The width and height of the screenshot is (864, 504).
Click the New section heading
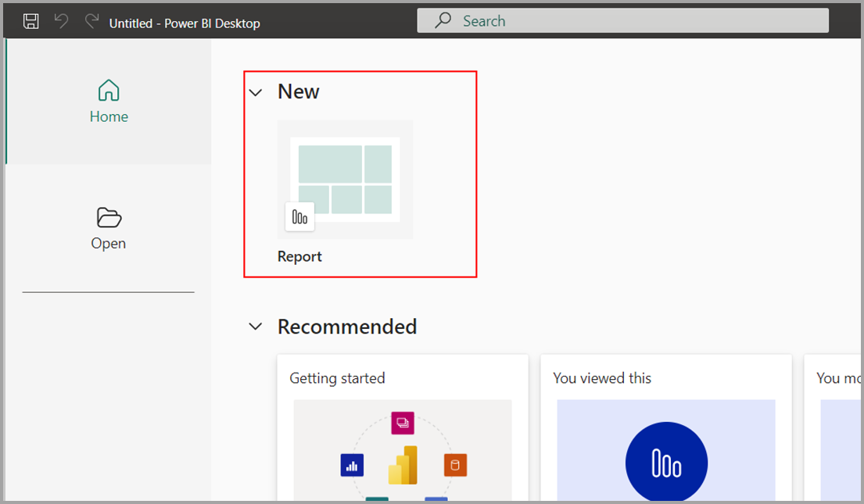point(298,91)
